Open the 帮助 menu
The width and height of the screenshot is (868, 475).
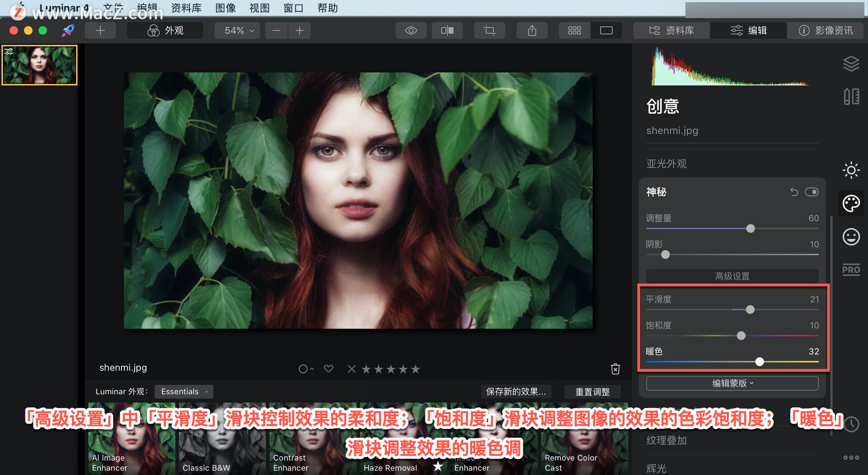click(327, 8)
